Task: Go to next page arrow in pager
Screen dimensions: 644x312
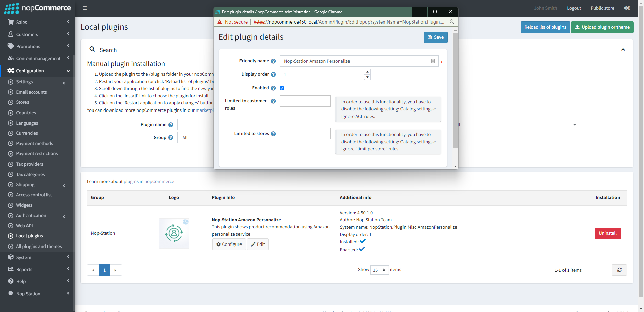Action: tap(115, 270)
